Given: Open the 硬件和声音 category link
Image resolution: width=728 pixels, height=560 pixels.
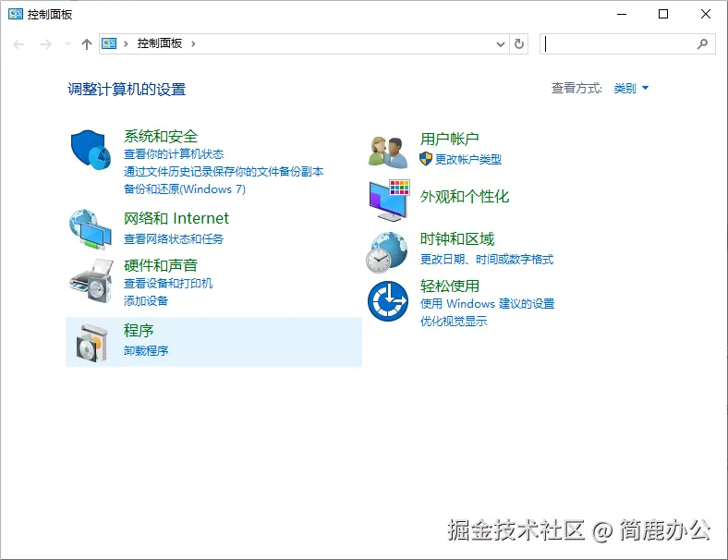Looking at the screenshot, I should point(161,265).
